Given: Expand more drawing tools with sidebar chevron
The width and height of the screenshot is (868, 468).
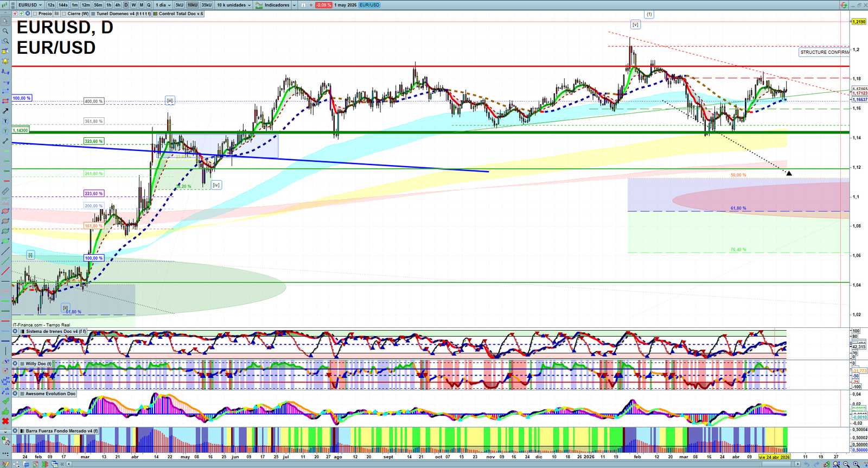Looking at the screenshot, I should pos(5,432).
